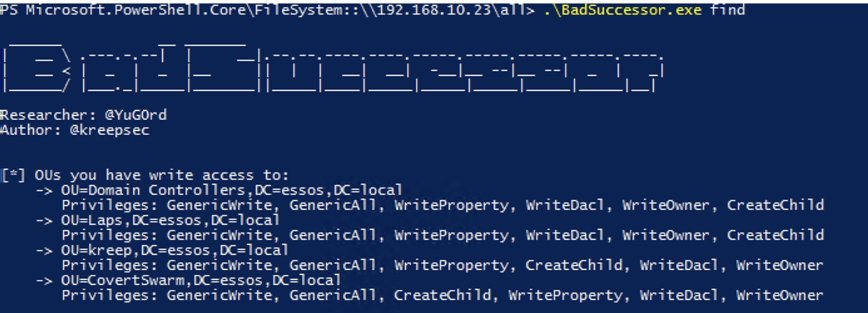The width and height of the screenshot is (868, 313).
Task: Click OU=Laps,DC=essos,DC=local entry
Action: [170, 220]
